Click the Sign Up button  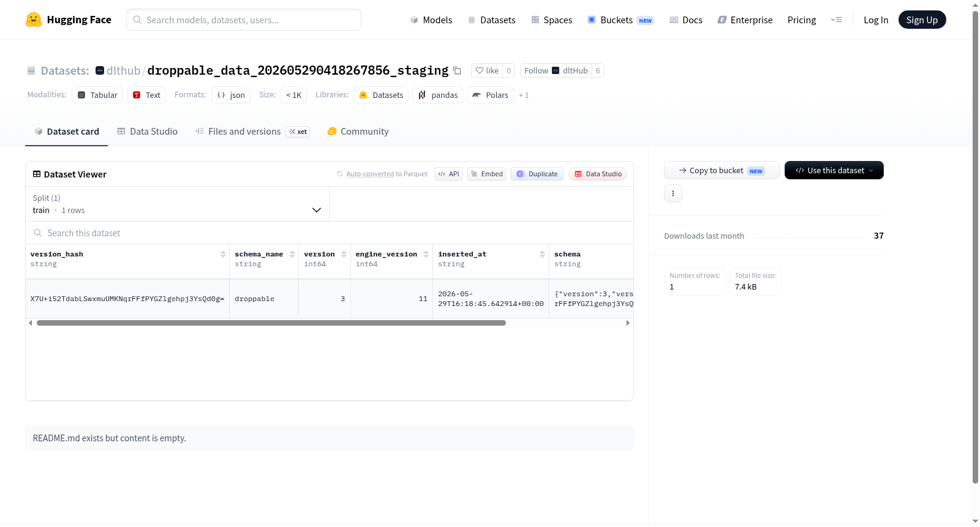click(922, 20)
